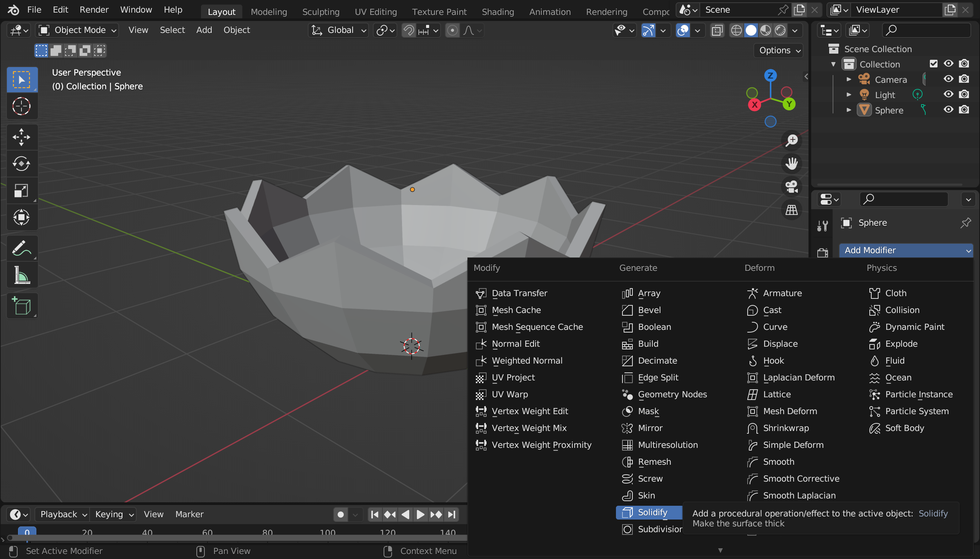Toggle Collection exclude checkbox
Viewport: 980px width, 559px height.
pos(933,64)
